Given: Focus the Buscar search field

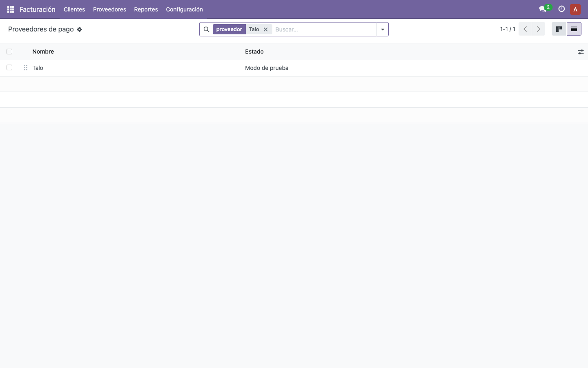Looking at the screenshot, I should [324, 29].
